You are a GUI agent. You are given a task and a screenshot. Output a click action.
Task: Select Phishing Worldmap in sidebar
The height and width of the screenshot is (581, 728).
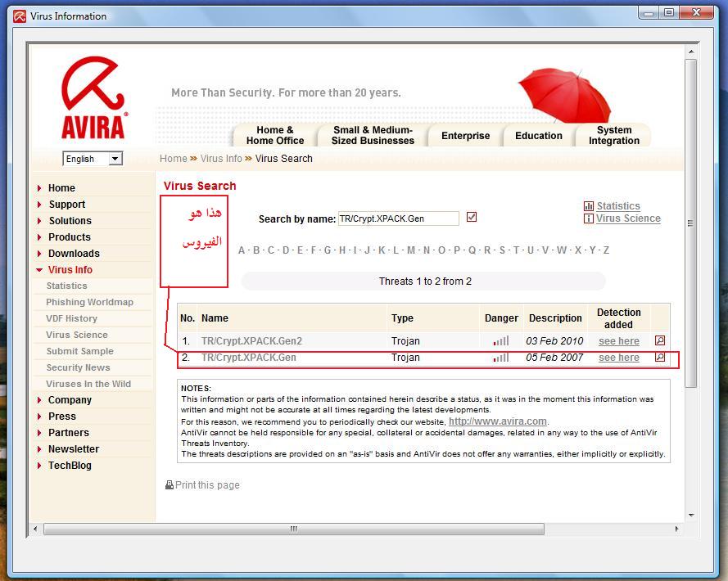(x=89, y=302)
